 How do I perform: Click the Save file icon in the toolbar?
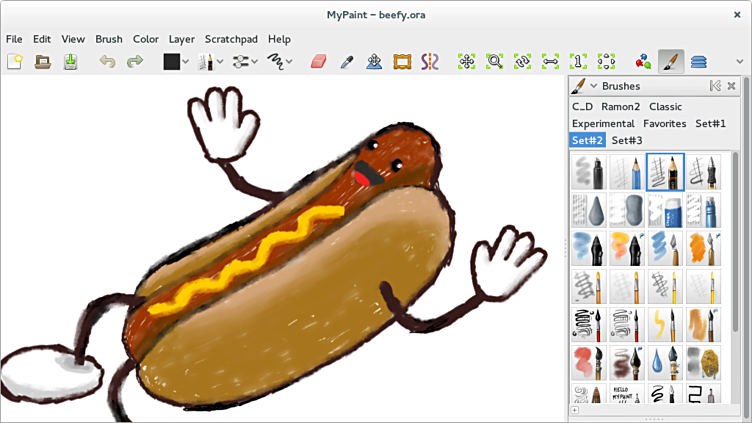point(70,62)
